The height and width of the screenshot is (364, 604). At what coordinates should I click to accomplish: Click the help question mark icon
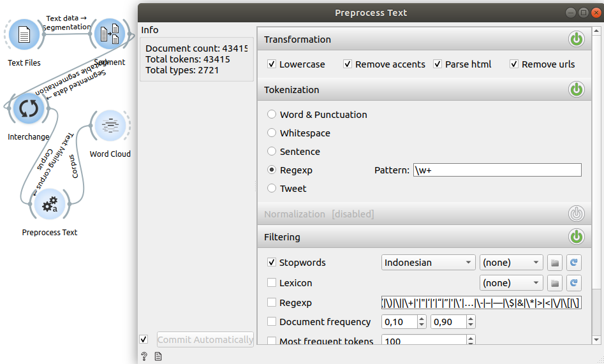point(144,356)
